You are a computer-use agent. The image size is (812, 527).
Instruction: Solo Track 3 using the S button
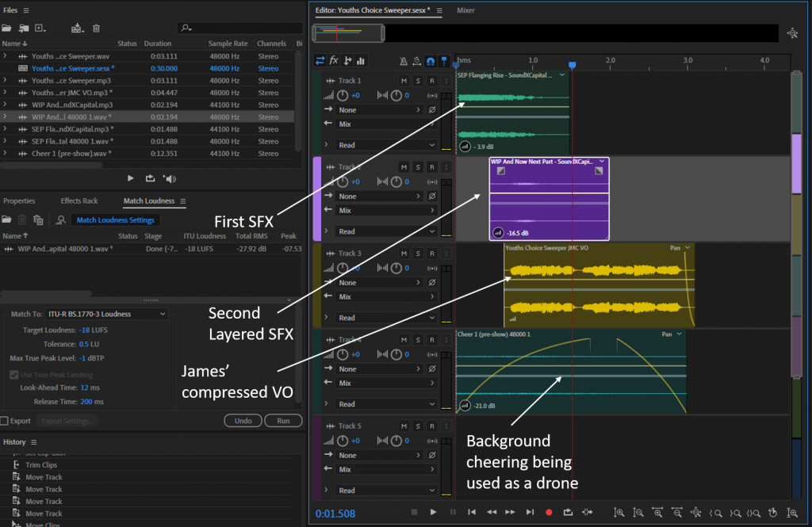pyautogui.click(x=418, y=254)
